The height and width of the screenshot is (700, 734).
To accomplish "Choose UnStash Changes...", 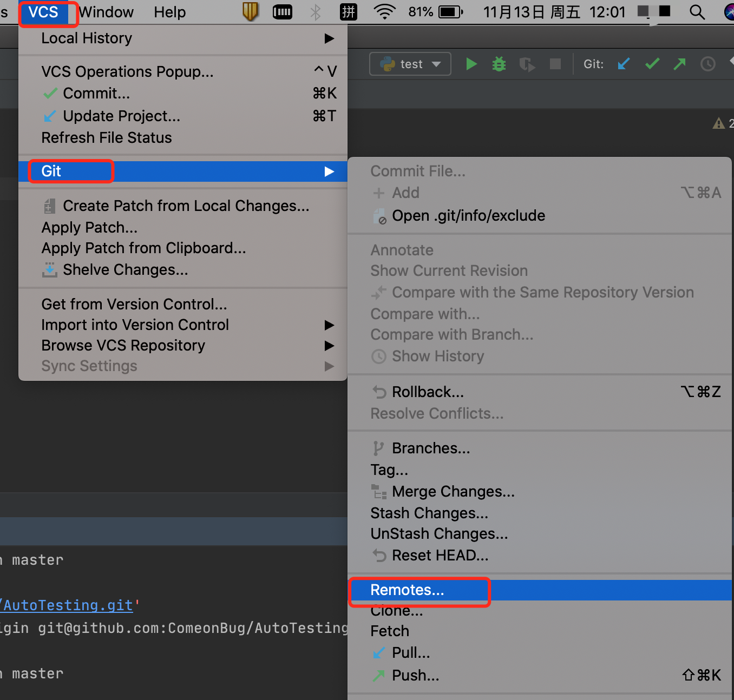I will coord(540,534).
